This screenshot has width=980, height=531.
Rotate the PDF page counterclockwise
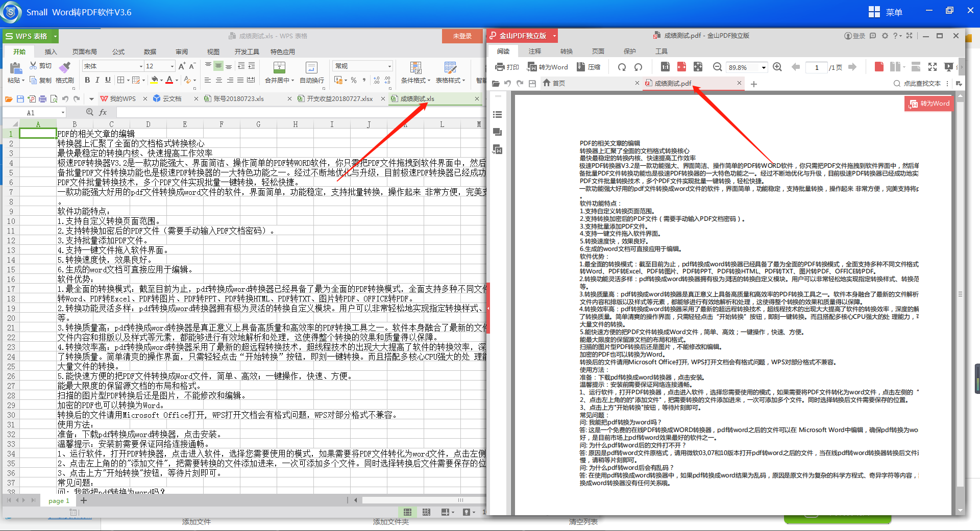pos(638,67)
